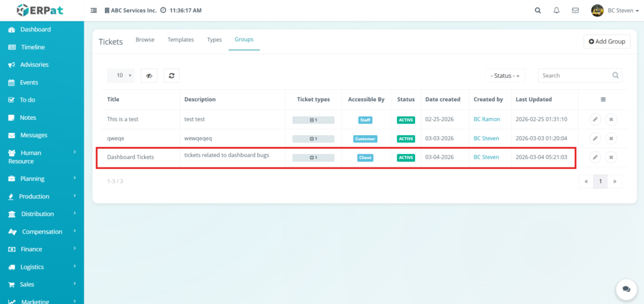Edit the 'This is a test' group
This screenshot has width=644, height=304.
click(x=595, y=119)
